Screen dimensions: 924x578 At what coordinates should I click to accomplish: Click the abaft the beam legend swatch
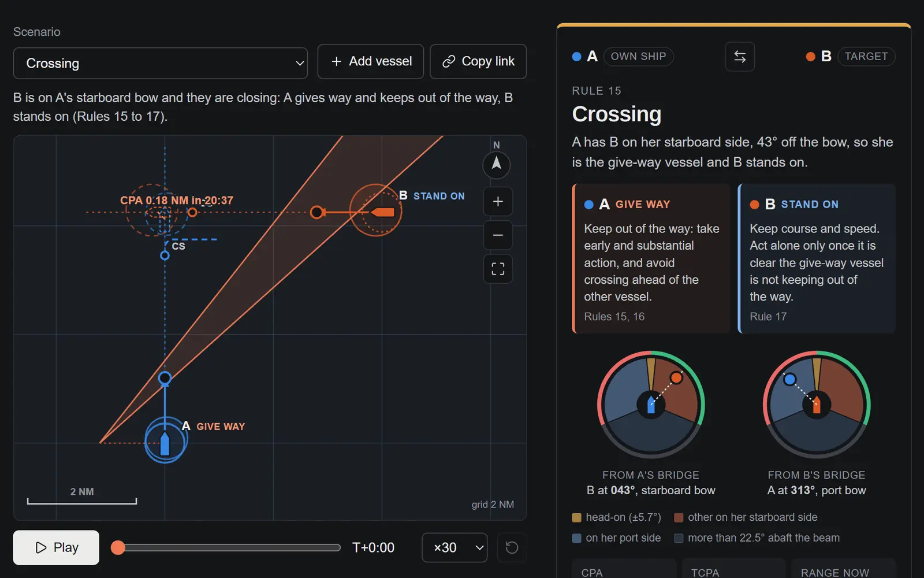pos(679,538)
